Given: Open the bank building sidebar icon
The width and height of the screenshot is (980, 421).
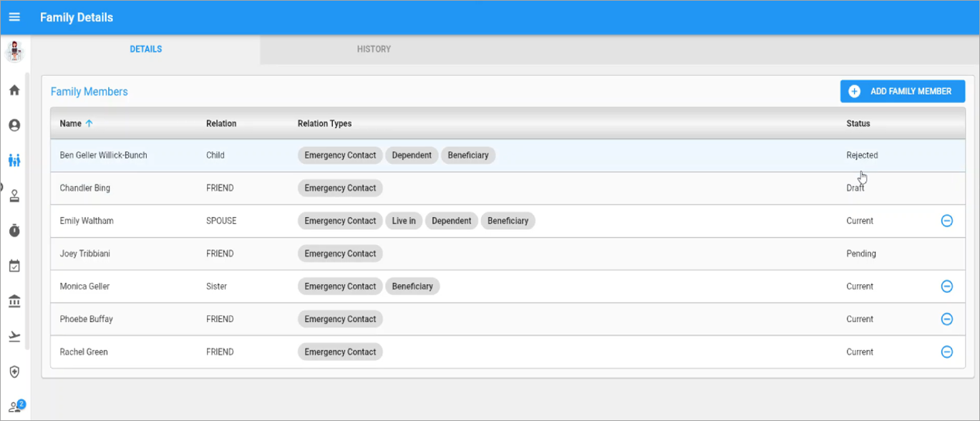Looking at the screenshot, I should point(14,301).
